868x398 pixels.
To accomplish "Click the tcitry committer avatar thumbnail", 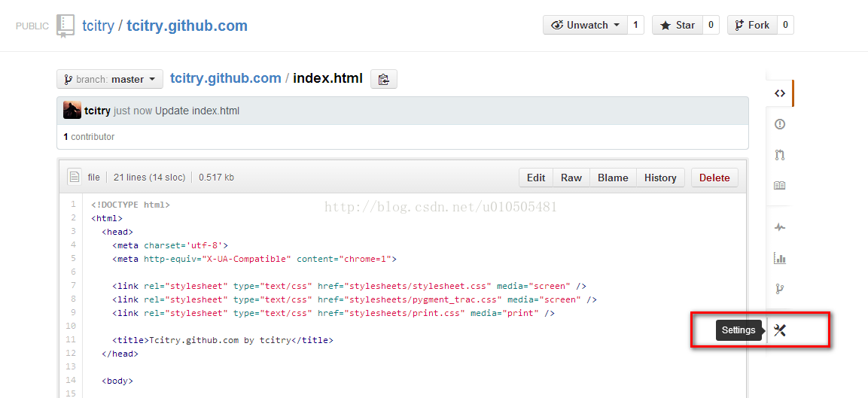I will tap(72, 111).
